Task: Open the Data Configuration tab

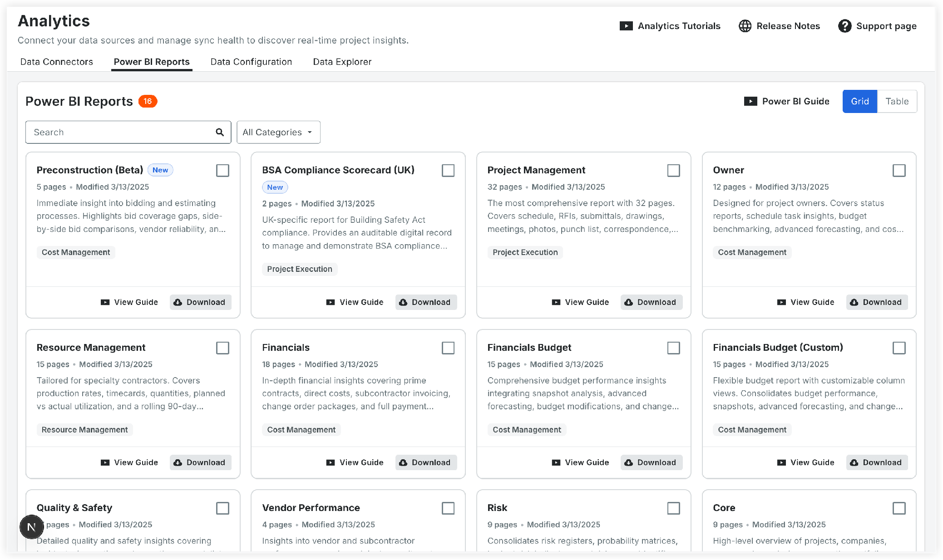Action: (251, 62)
